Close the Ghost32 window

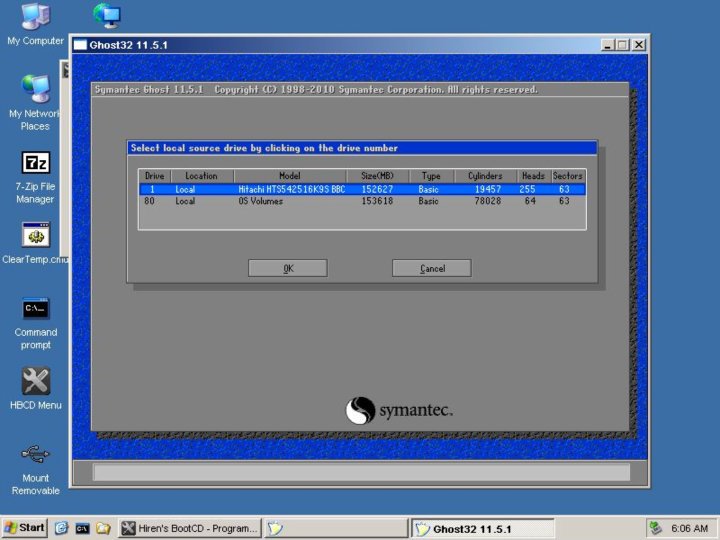point(639,45)
